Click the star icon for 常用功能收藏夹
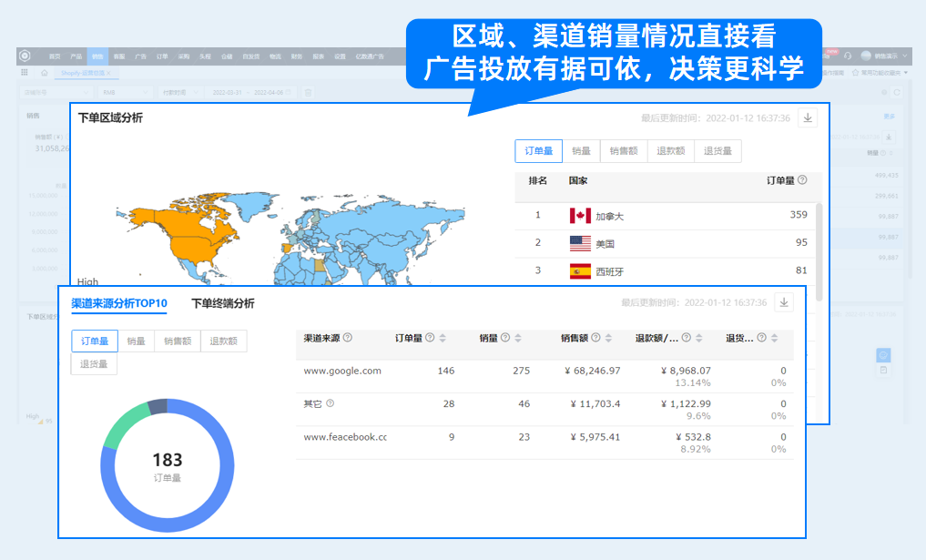Image resolution: width=926 pixels, height=560 pixels. 855,73
